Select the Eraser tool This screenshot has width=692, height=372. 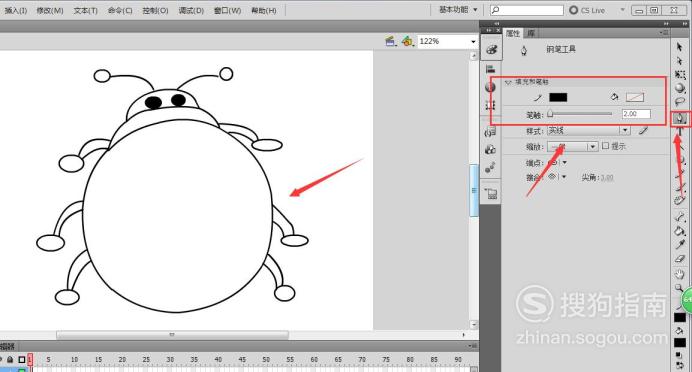680,259
